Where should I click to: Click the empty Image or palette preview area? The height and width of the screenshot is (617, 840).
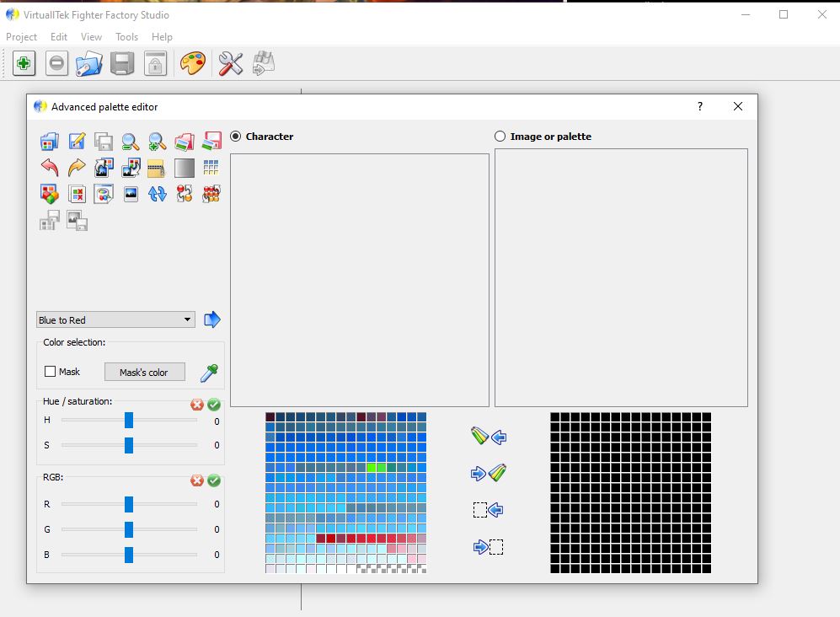tap(621, 277)
